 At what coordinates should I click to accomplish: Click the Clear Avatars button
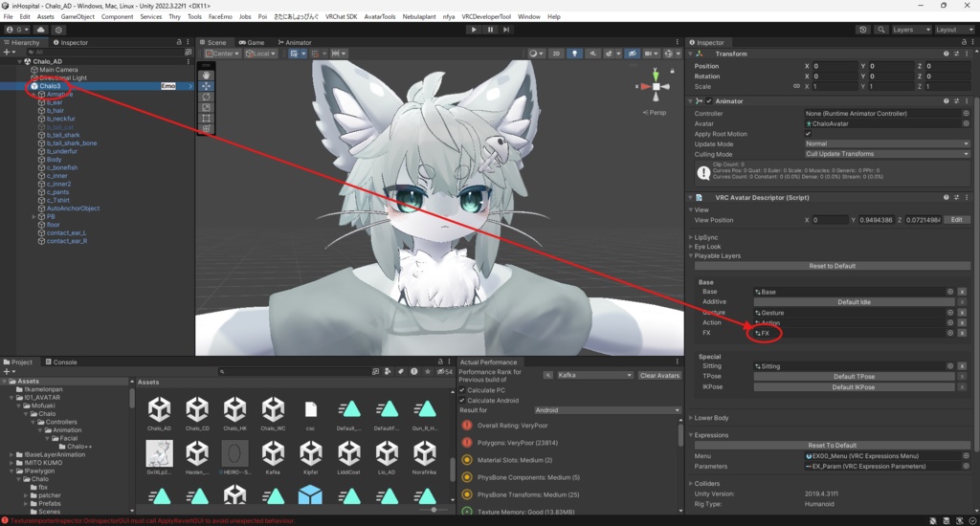pyautogui.click(x=659, y=376)
